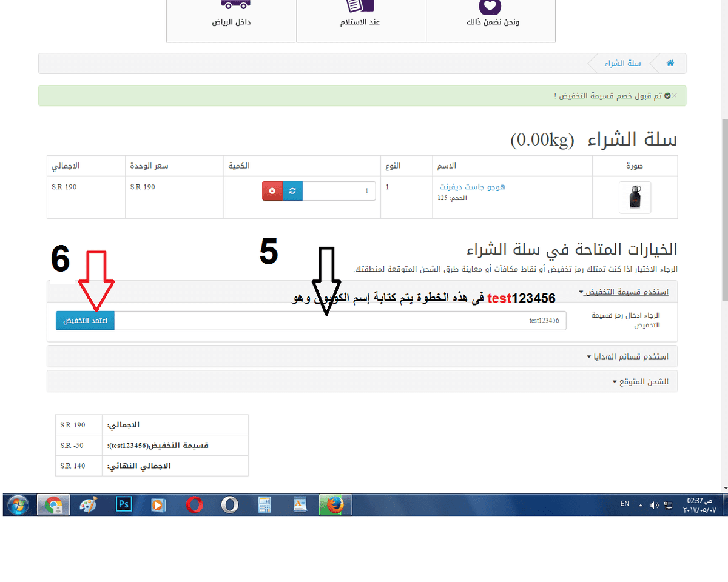The height and width of the screenshot is (582, 728).
Task: Remove the item with the red delete button
Action: (x=272, y=191)
